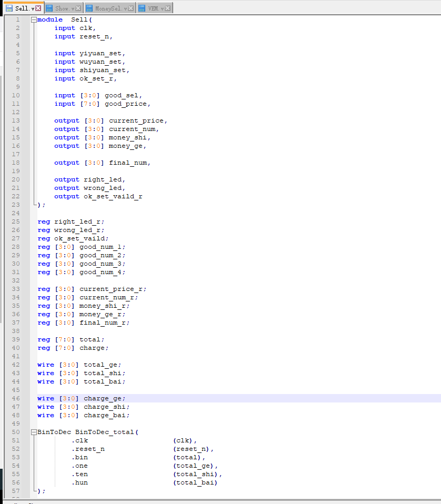Viewport: 441px width, 504px height.
Task: Click 'charge;' on line 40
Action: coord(94,348)
